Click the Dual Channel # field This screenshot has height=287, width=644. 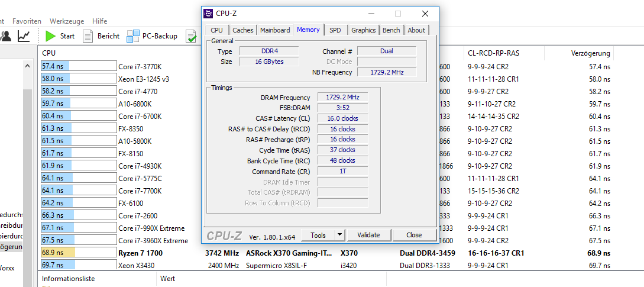click(387, 51)
